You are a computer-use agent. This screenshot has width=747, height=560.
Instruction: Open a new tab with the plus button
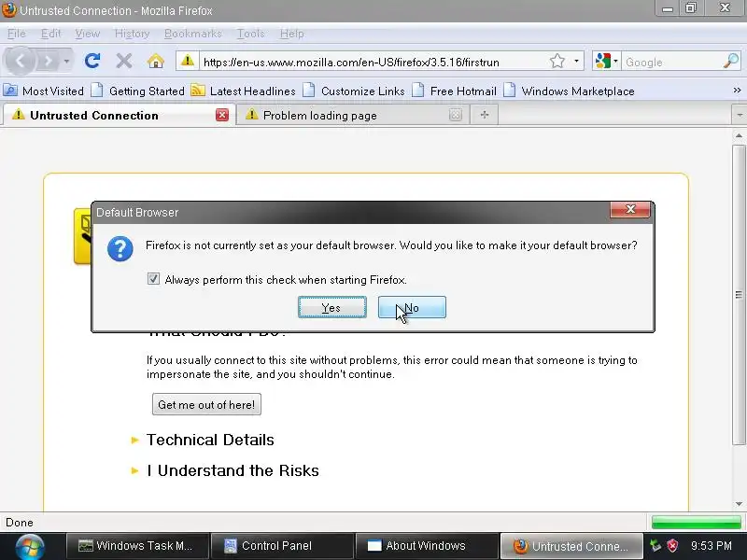coord(484,115)
